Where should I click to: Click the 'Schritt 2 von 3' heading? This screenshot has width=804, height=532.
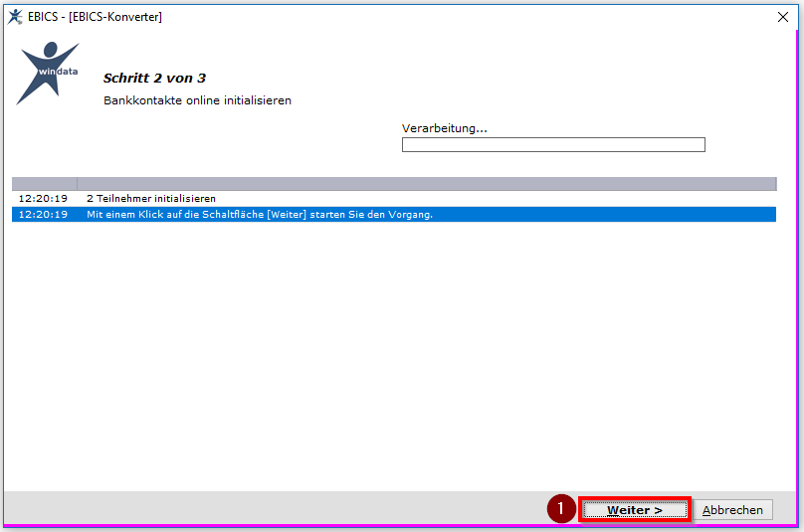(x=154, y=79)
